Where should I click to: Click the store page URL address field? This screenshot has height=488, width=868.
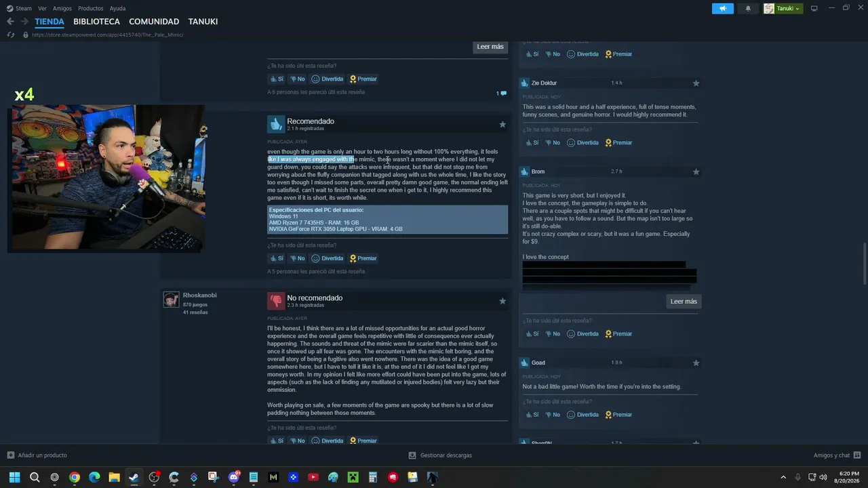click(107, 35)
